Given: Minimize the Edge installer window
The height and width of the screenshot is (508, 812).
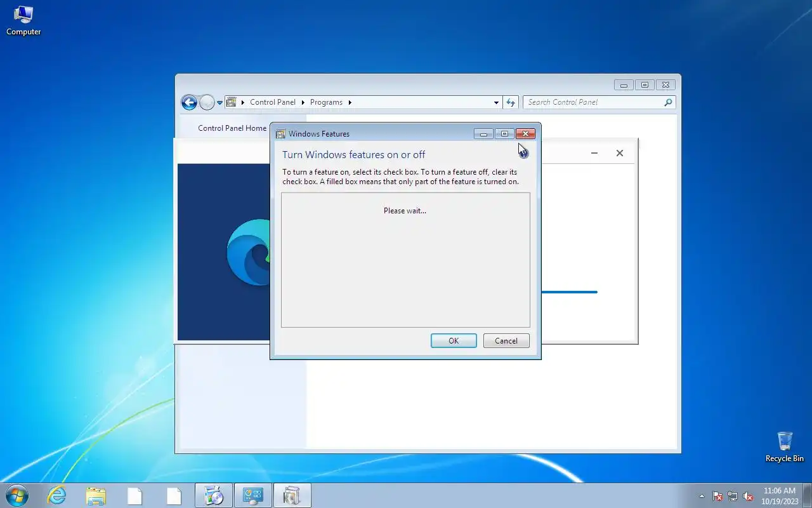Looking at the screenshot, I should point(594,153).
